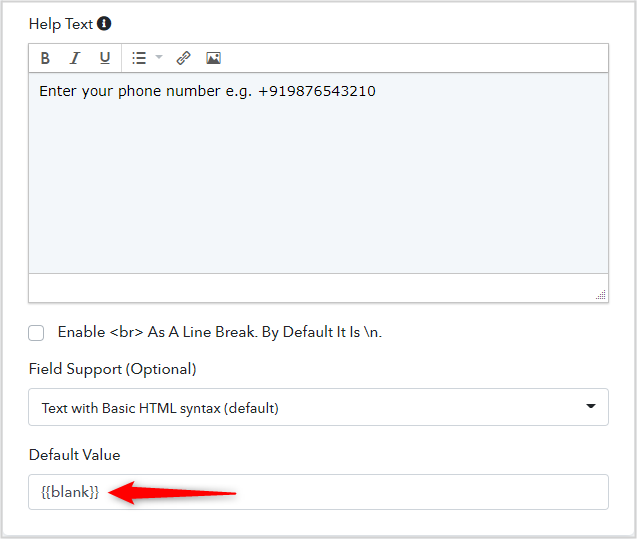The height and width of the screenshot is (539, 637).
Task: Insert a hyperlink using the link icon
Action: pos(183,58)
